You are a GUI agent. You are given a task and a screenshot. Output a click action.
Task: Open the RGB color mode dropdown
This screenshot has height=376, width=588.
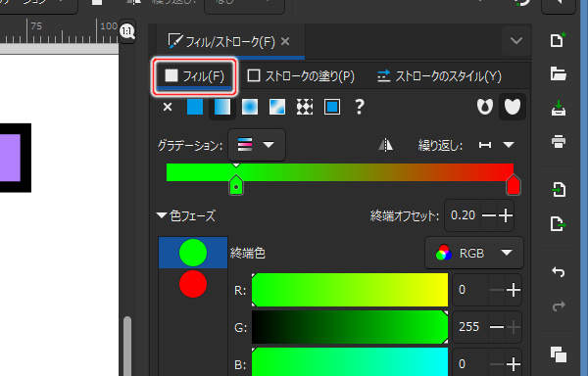474,254
